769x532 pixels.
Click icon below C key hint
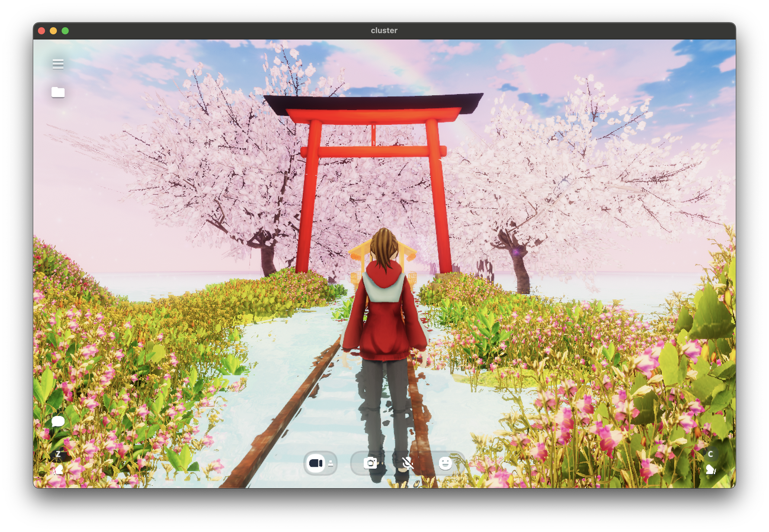[x=710, y=470]
